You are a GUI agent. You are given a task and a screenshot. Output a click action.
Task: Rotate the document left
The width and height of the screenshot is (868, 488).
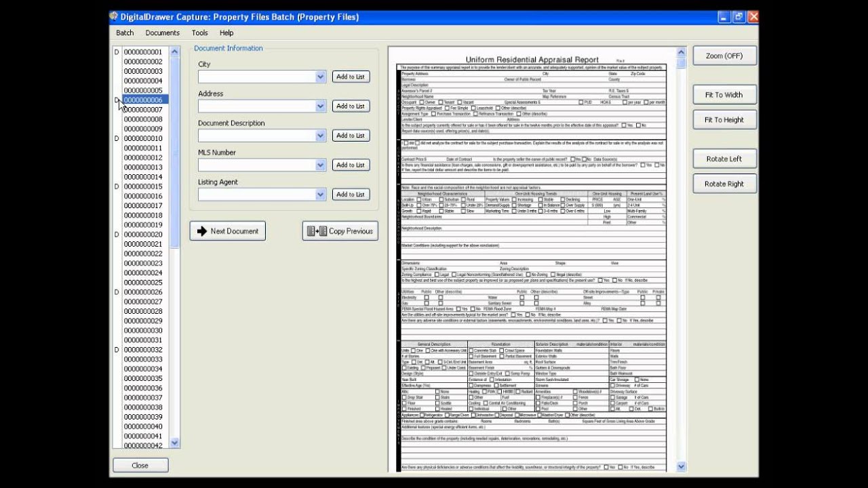(x=725, y=159)
